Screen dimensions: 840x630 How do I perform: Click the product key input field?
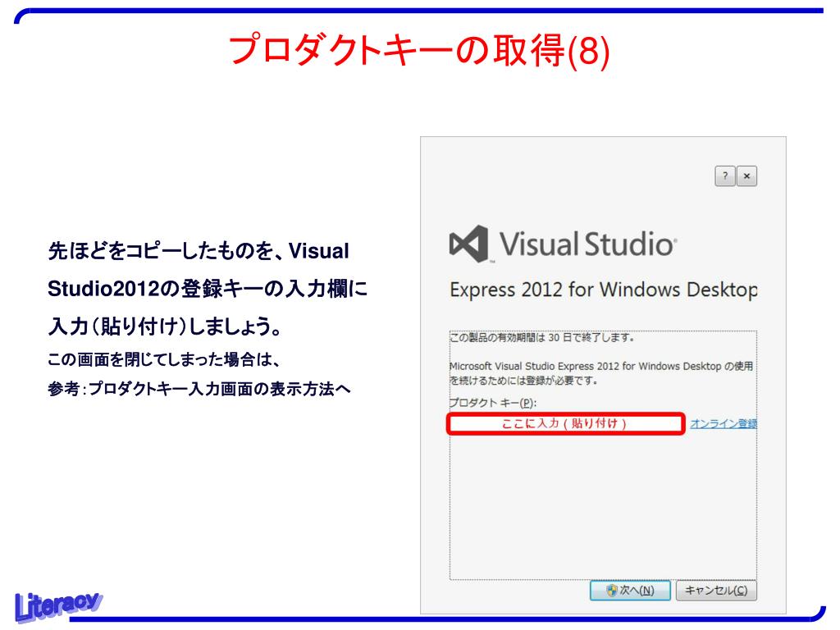[566, 423]
